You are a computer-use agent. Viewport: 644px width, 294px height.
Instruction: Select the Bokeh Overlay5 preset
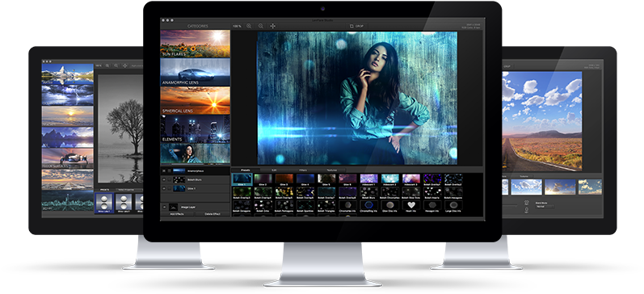[284, 192]
